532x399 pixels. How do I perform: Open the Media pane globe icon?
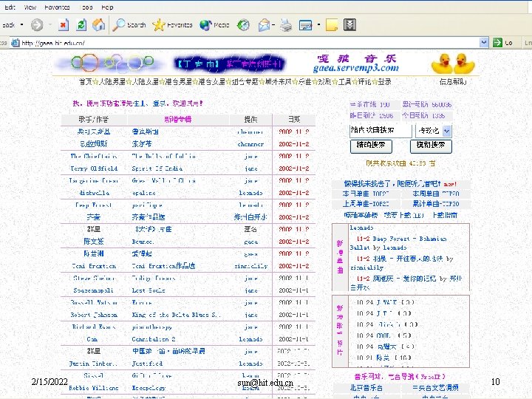[x=214, y=25]
